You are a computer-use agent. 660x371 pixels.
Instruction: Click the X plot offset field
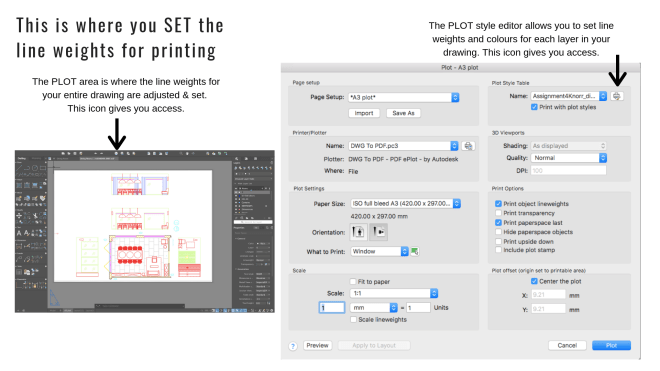tap(548, 295)
